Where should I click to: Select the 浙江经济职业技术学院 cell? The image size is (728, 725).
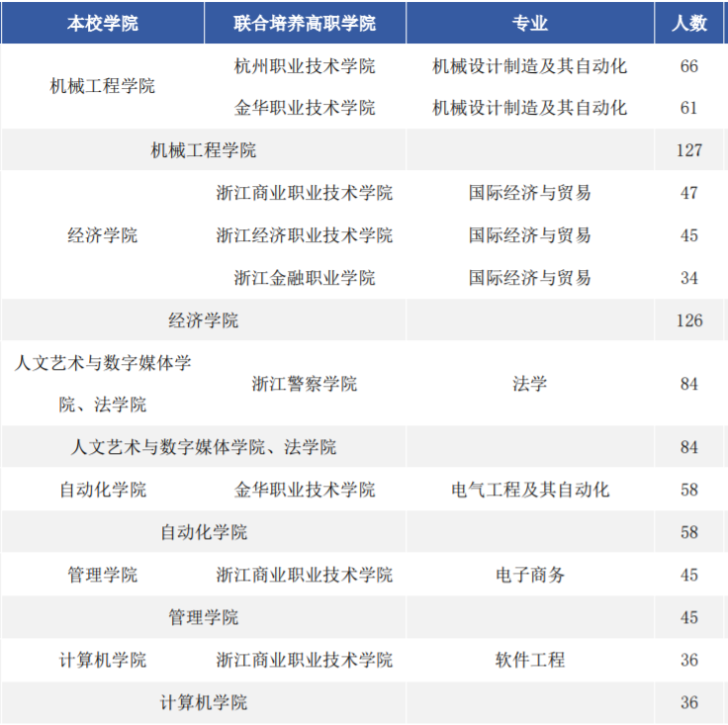[305, 235]
